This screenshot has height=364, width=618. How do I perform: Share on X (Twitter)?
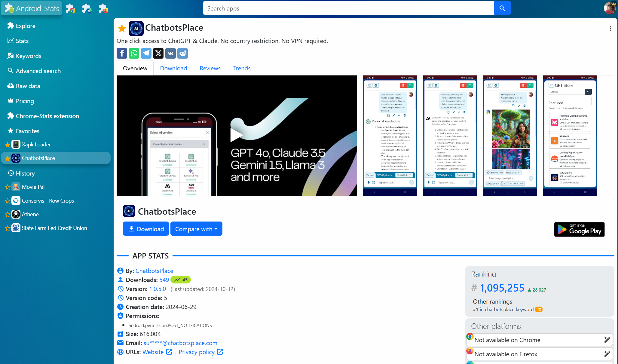[158, 54]
